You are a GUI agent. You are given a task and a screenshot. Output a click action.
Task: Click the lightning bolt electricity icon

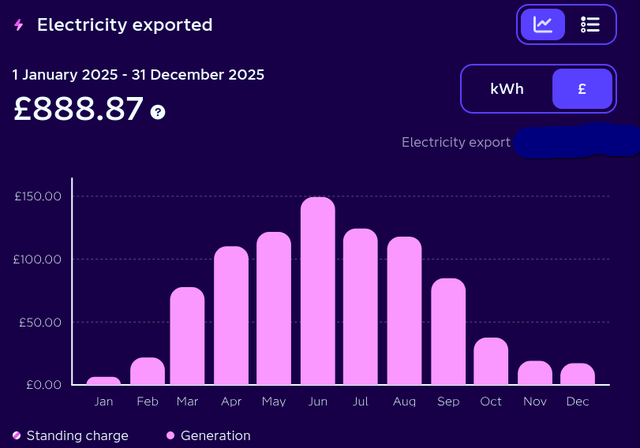coord(19,25)
